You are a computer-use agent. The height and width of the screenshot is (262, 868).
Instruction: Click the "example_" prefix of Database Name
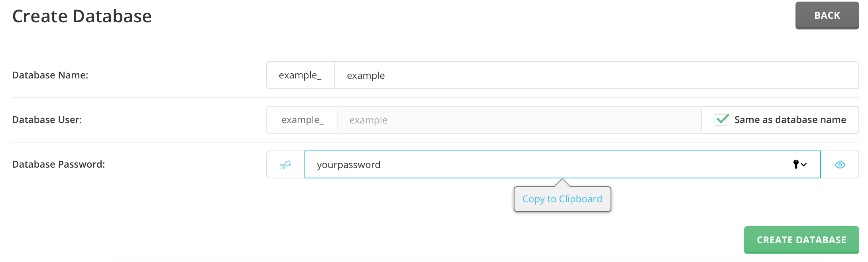coord(300,75)
